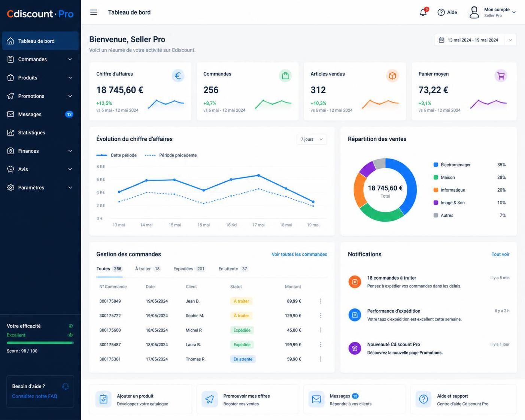Click the cart icon in Panier moyen card
525x420 pixels.
coord(501,76)
